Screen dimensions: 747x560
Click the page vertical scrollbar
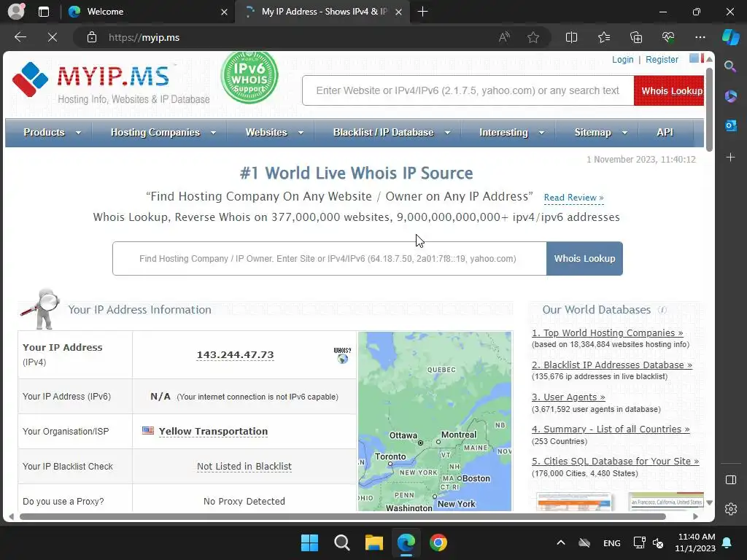point(709,109)
